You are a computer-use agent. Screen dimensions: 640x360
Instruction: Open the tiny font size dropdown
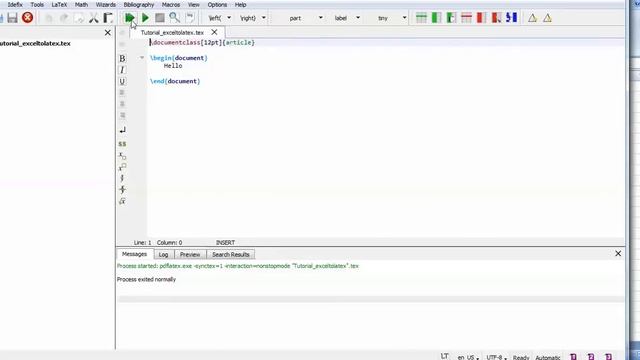point(404,18)
